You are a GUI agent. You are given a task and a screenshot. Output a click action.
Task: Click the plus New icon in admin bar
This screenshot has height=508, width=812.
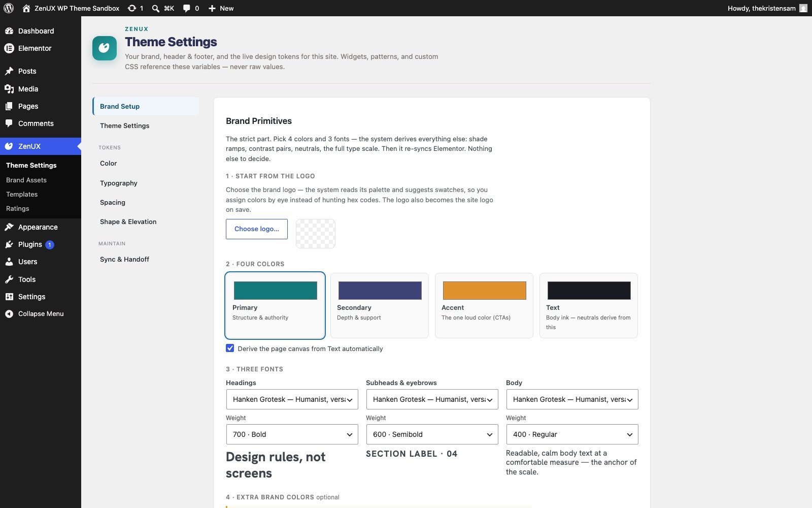coord(212,8)
